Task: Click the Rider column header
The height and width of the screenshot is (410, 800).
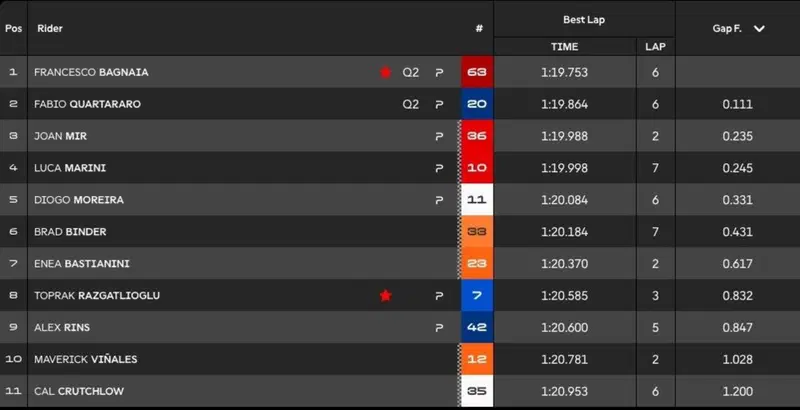Action: pyautogui.click(x=49, y=29)
